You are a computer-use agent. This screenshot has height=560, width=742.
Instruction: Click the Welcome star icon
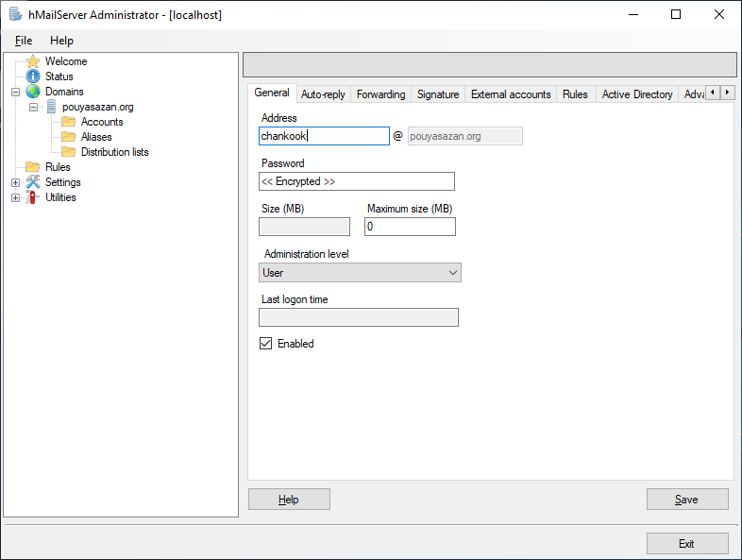tap(33, 61)
